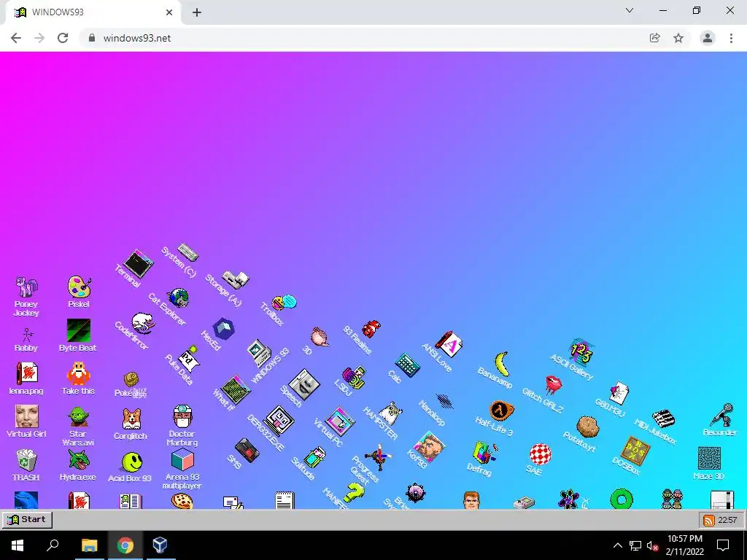Open the Storage (A:) drive icon
This screenshot has width=747, height=560.
click(x=236, y=279)
